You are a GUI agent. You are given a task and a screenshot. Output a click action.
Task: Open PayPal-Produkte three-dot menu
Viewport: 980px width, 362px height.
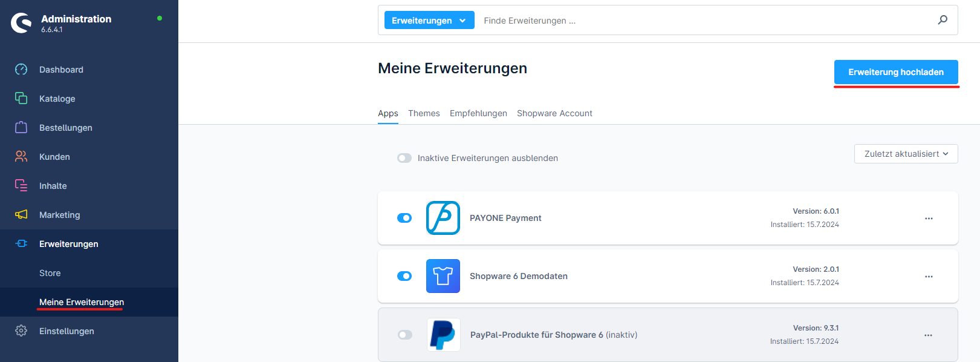(x=928, y=335)
